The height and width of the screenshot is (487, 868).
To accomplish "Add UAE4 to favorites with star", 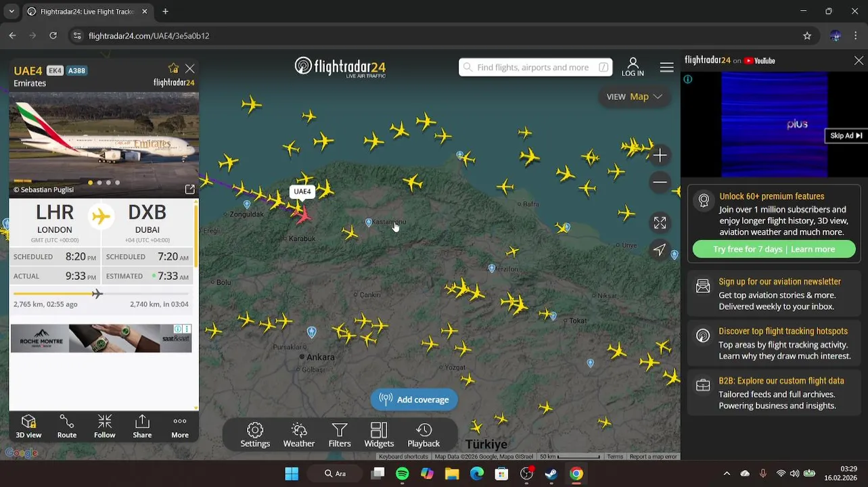I will [173, 68].
